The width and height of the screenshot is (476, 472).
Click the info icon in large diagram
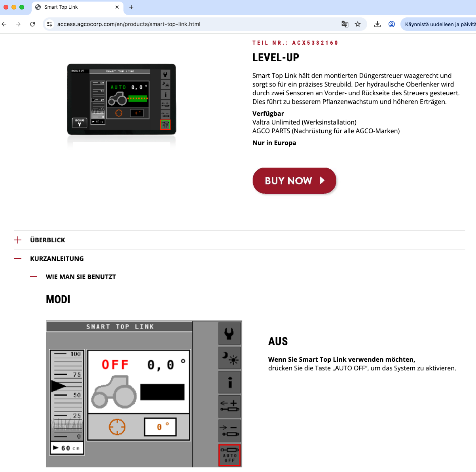(229, 382)
